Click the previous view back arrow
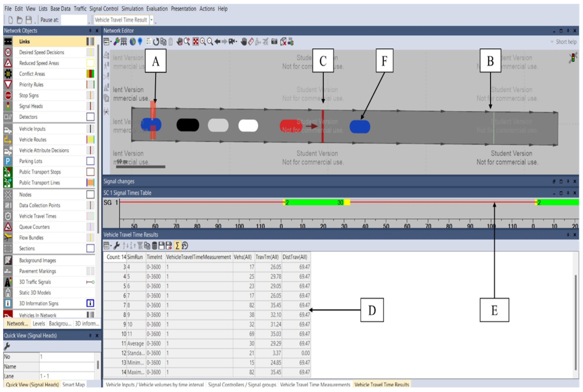The height and width of the screenshot is (392, 583). point(217,42)
